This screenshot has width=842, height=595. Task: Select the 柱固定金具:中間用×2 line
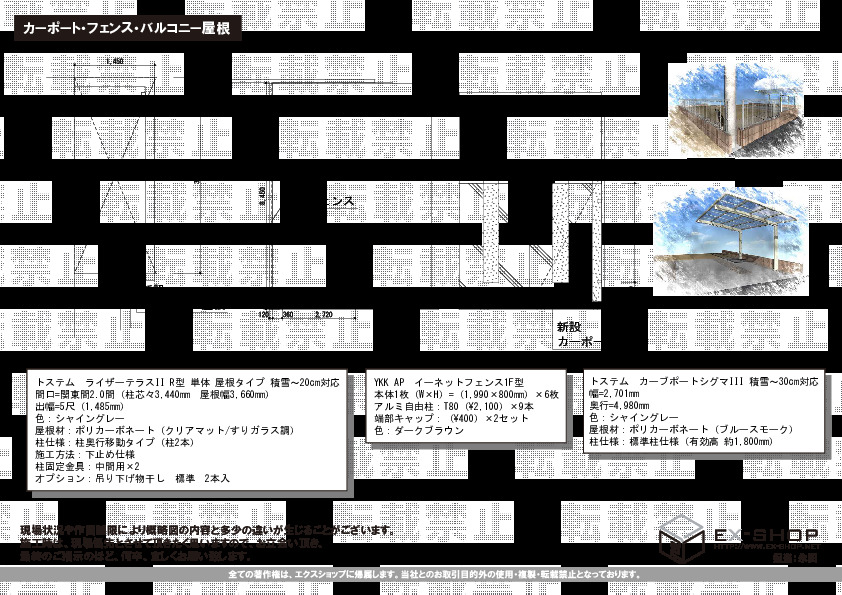pos(88,466)
